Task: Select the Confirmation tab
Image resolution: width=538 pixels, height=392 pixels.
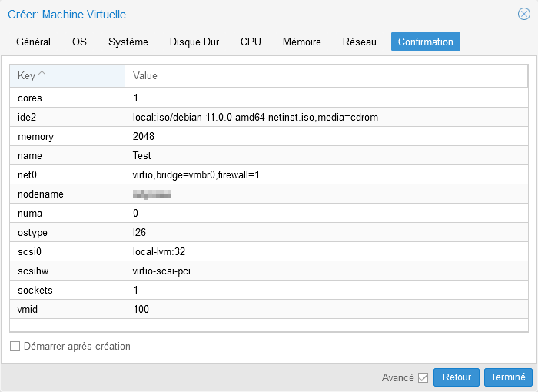Action: click(x=425, y=42)
